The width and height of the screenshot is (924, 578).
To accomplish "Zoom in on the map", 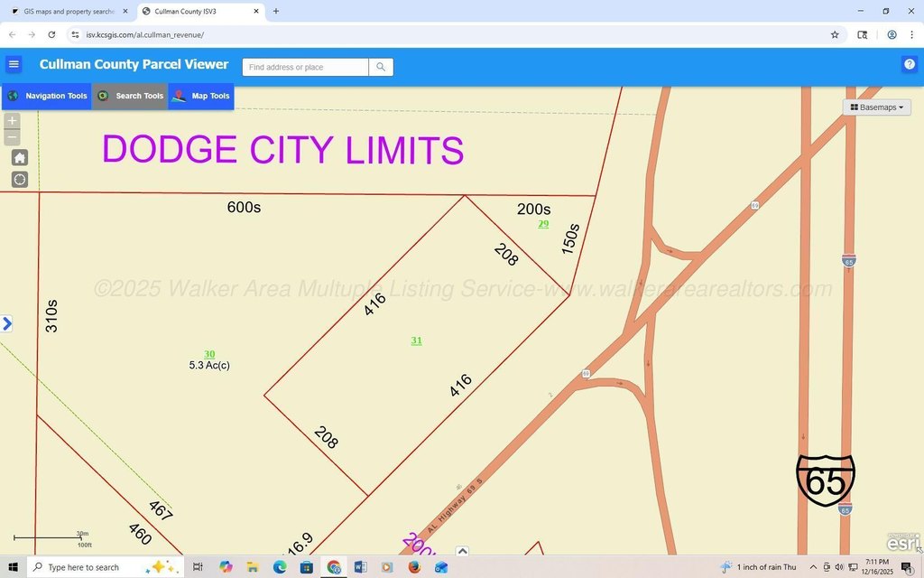I will point(12,121).
